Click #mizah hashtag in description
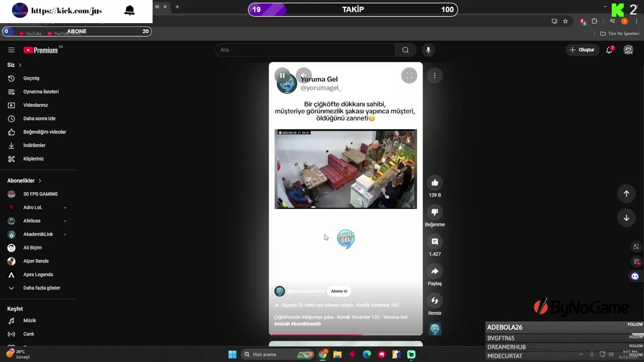This screenshot has width=644, height=362. (x=282, y=324)
